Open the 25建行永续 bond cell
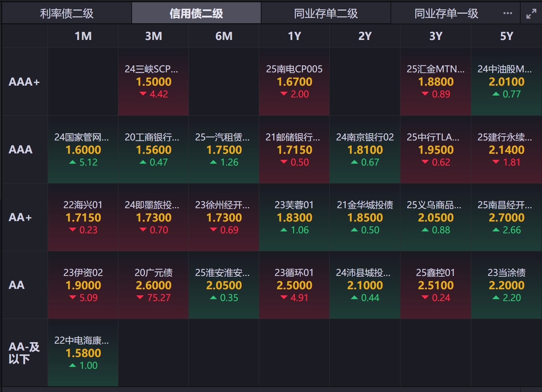 click(507, 150)
